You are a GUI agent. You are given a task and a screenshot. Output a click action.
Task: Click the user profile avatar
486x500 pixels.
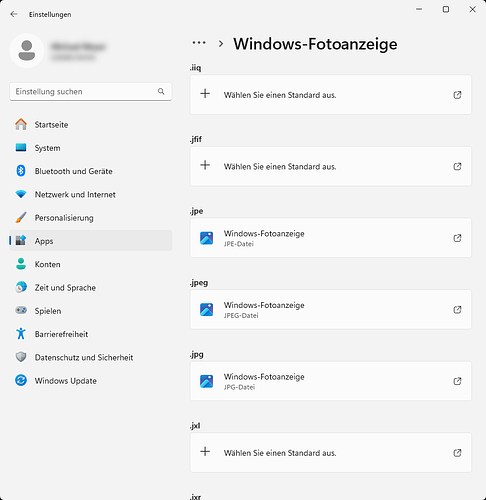tap(27, 51)
